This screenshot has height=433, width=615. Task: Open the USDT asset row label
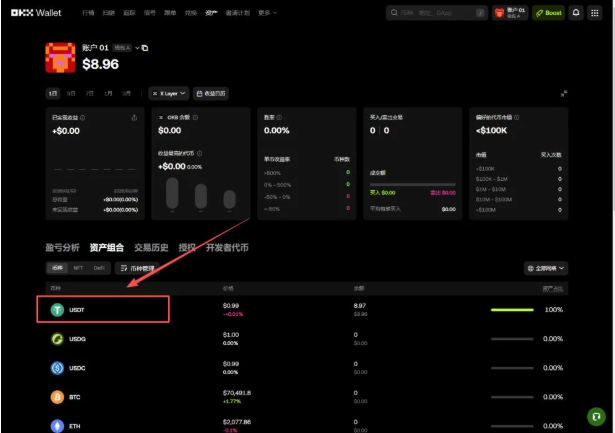(x=76, y=310)
